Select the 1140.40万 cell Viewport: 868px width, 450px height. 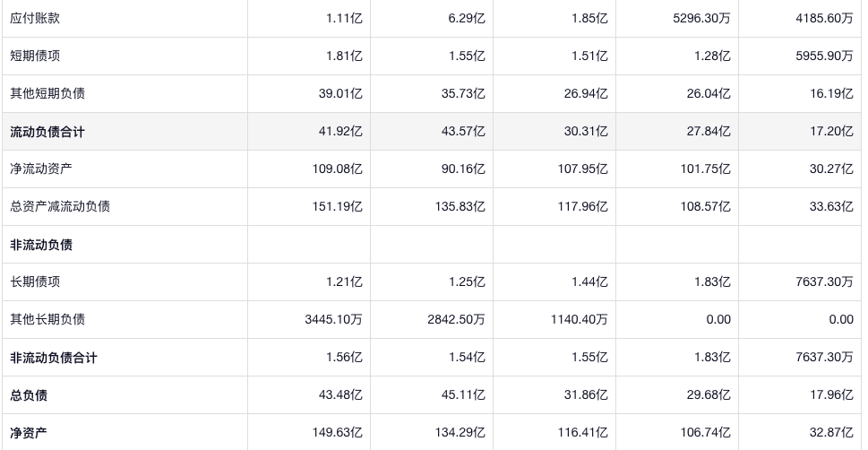(x=579, y=319)
